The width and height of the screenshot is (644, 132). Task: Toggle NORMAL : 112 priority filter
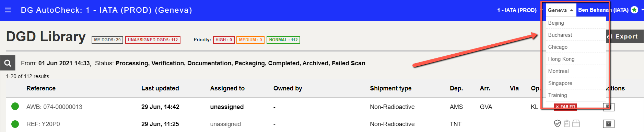click(283, 40)
